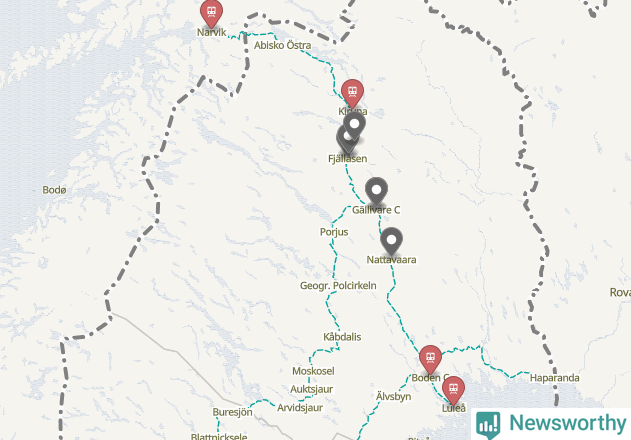Click the red train marker at Narvik

point(211,13)
